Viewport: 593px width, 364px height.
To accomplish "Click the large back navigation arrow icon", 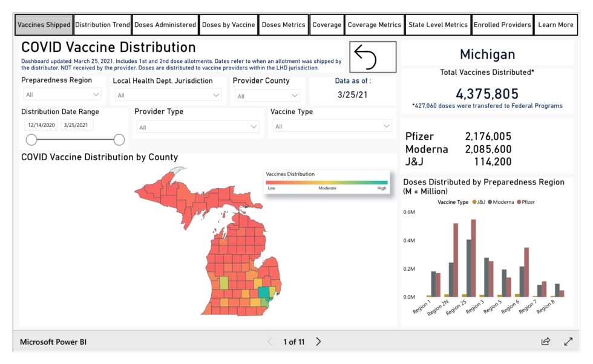I will point(373,56).
